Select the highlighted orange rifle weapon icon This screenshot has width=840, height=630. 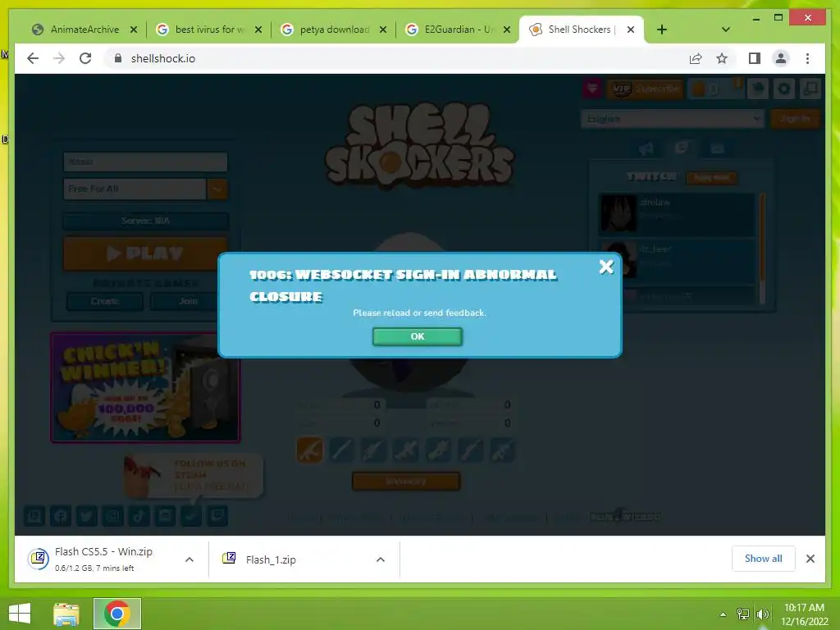[x=309, y=450]
